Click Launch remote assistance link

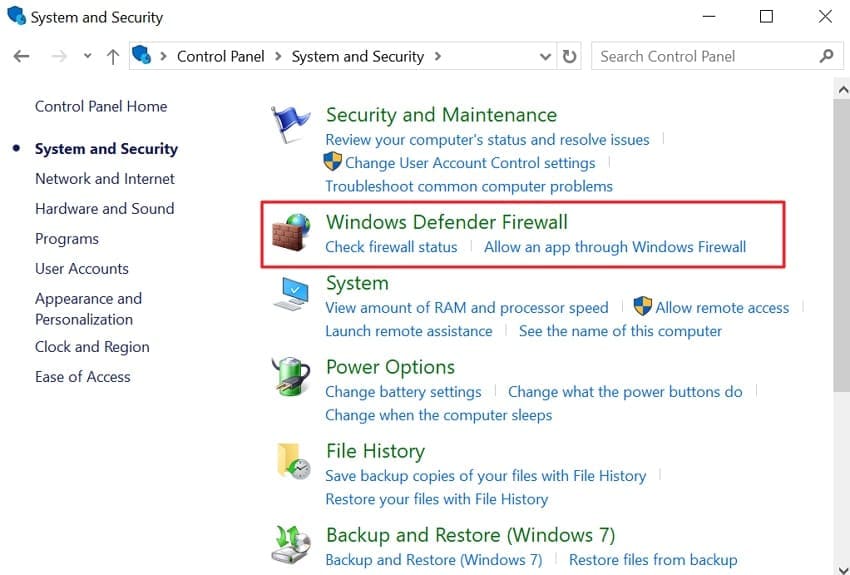tap(409, 331)
